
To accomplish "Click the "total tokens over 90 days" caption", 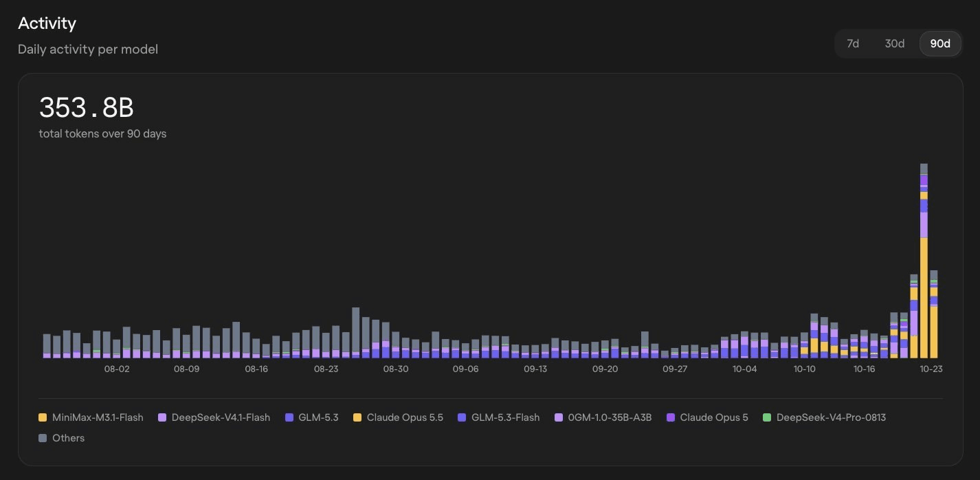I will (102, 133).
